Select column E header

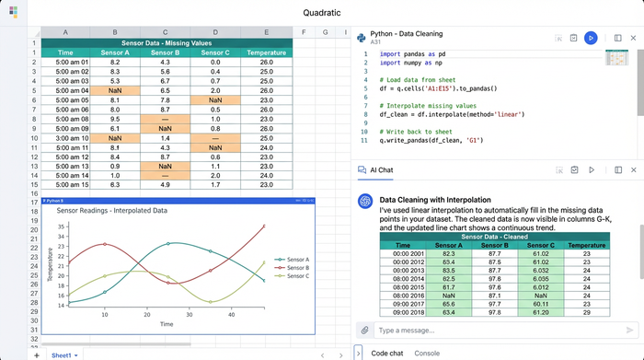pos(267,32)
